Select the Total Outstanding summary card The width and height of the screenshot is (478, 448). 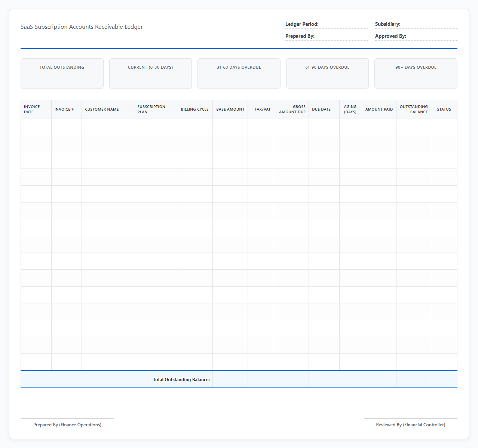(62, 73)
